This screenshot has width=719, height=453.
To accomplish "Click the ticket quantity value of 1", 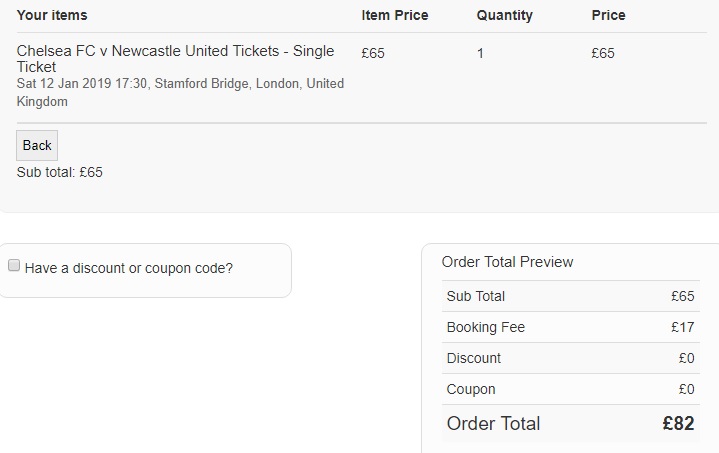I will click(480, 53).
